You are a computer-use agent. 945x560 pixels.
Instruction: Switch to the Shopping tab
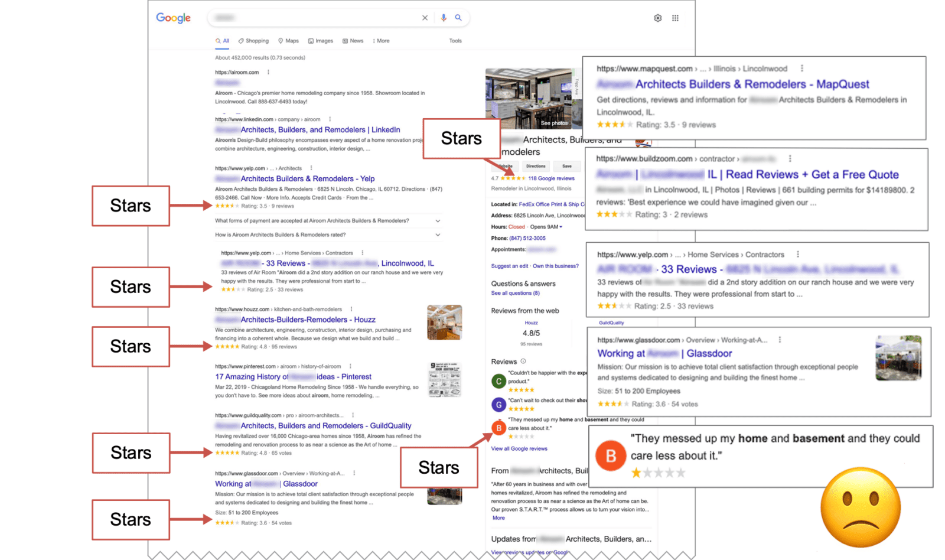click(253, 41)
